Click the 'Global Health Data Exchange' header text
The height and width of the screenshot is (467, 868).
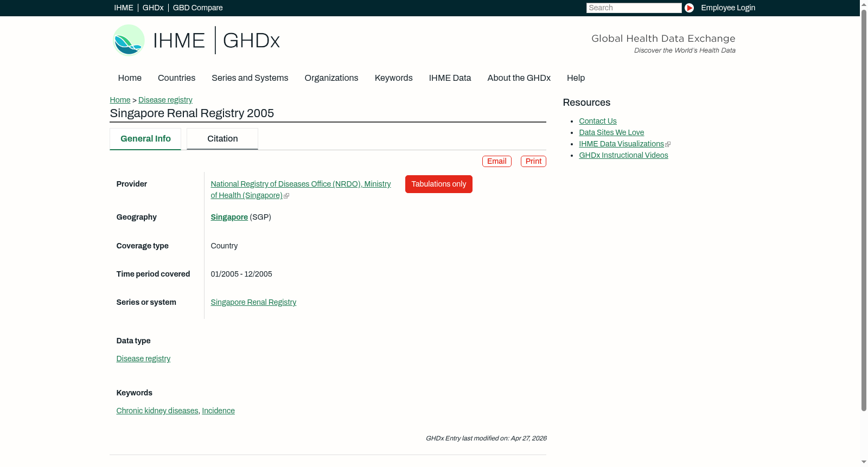pyautogui.click(x=663, y=39)
